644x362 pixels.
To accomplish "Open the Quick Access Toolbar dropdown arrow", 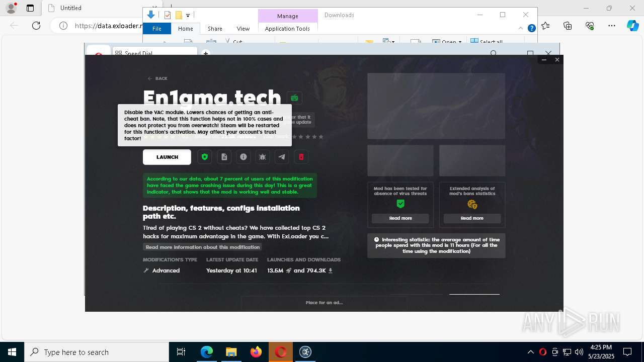I will click(188, 16).
